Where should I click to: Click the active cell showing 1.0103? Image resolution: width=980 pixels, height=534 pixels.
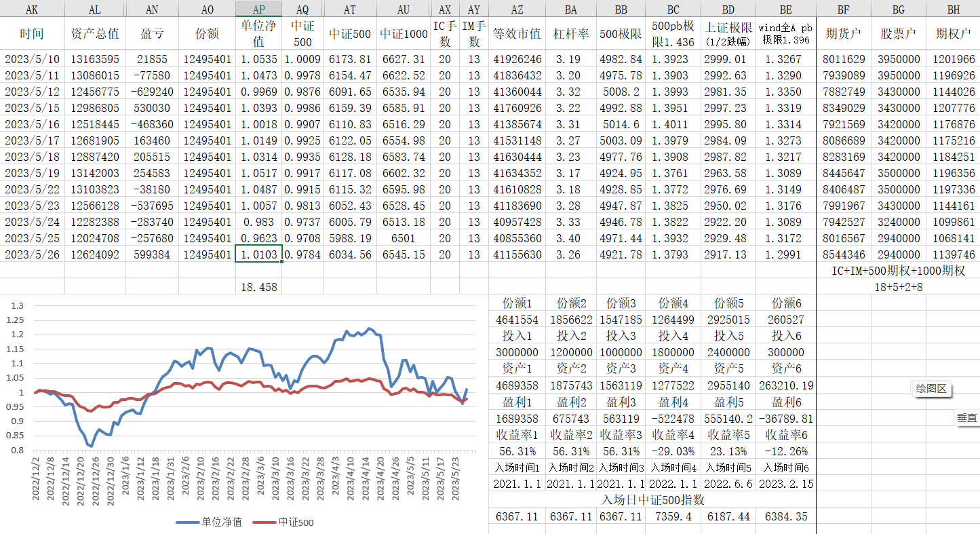click(x=258, y=254)
